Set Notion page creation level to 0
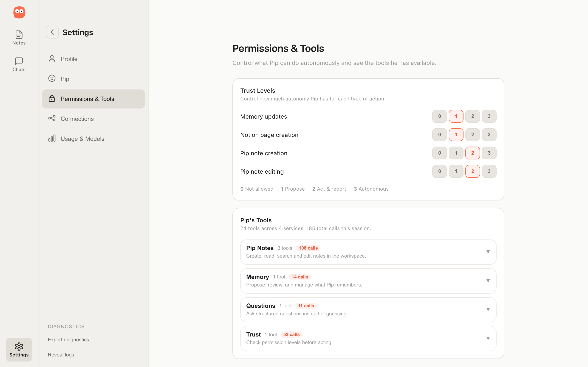588x367 pixels. coord(439,134)
